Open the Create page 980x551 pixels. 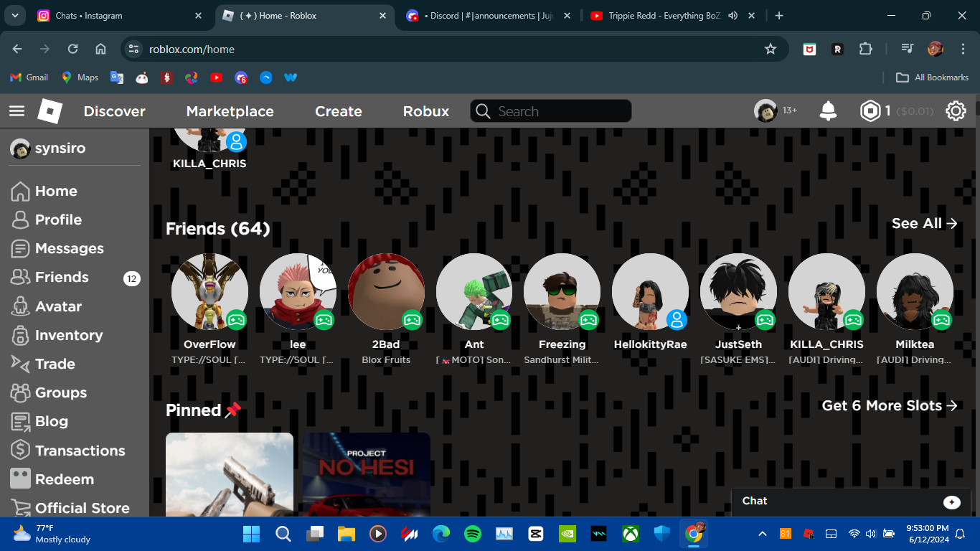(x=339, y=111)
